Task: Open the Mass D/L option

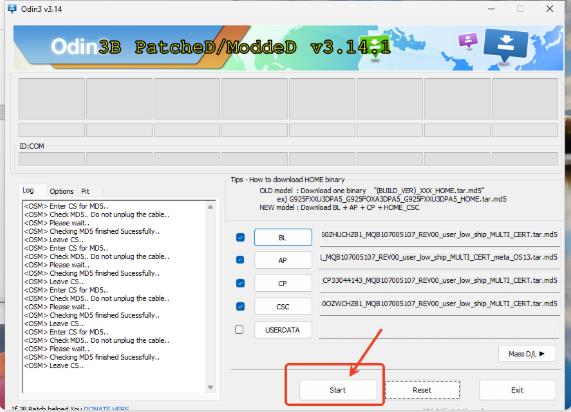Action: point(527,353)
